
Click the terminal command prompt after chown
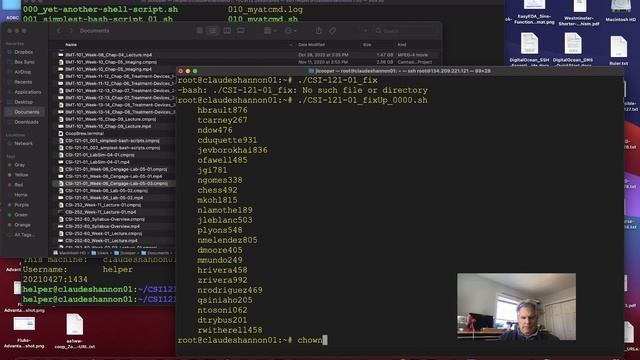[x=324, y=340]
